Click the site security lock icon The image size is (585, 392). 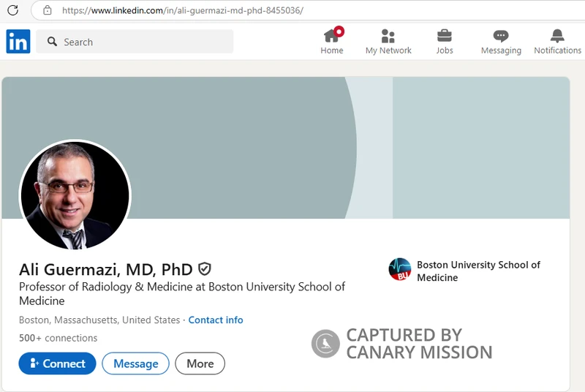pyautogui.click(x=48, y=10)
